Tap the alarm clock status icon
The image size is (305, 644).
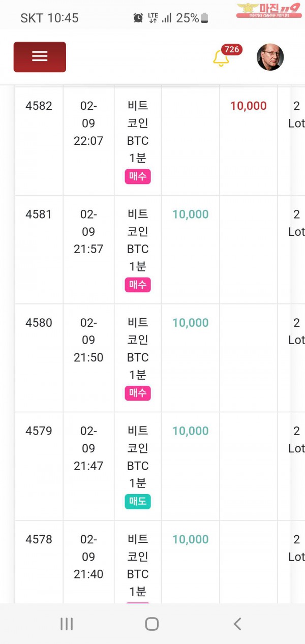(138, 18)
